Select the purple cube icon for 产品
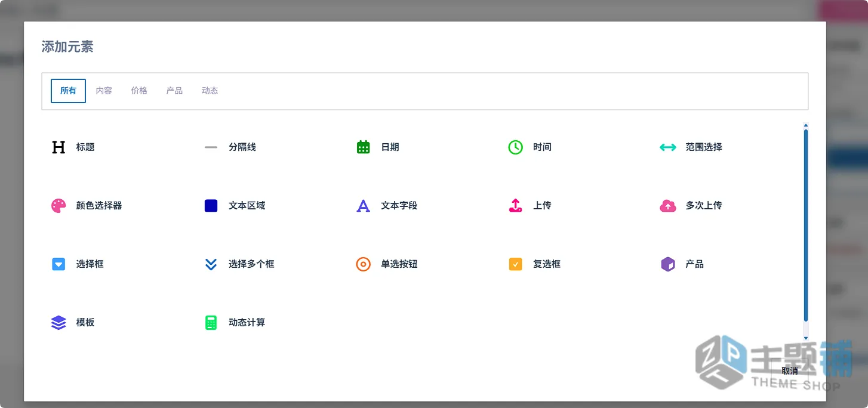 tap(668, 264)
